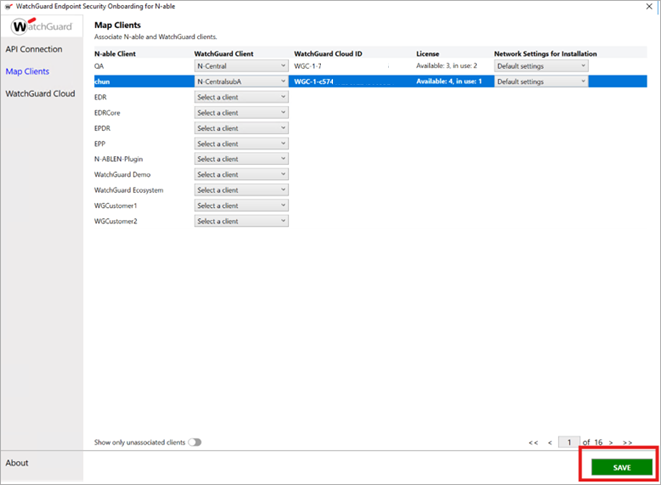Expand Network Settings dropdown for chun
This screenshot has width=661, height=485.
(541, 82)
